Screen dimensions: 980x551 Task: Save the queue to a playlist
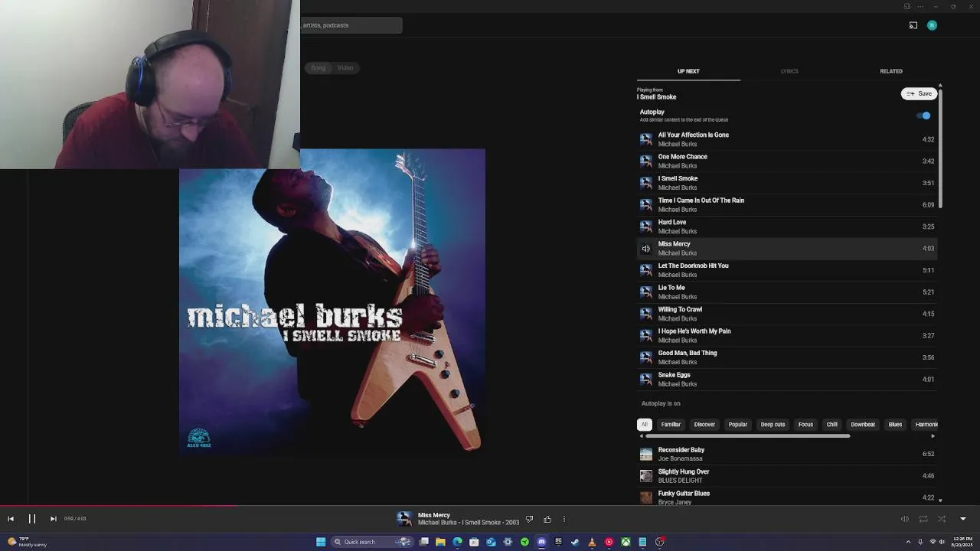coord(919,93)
